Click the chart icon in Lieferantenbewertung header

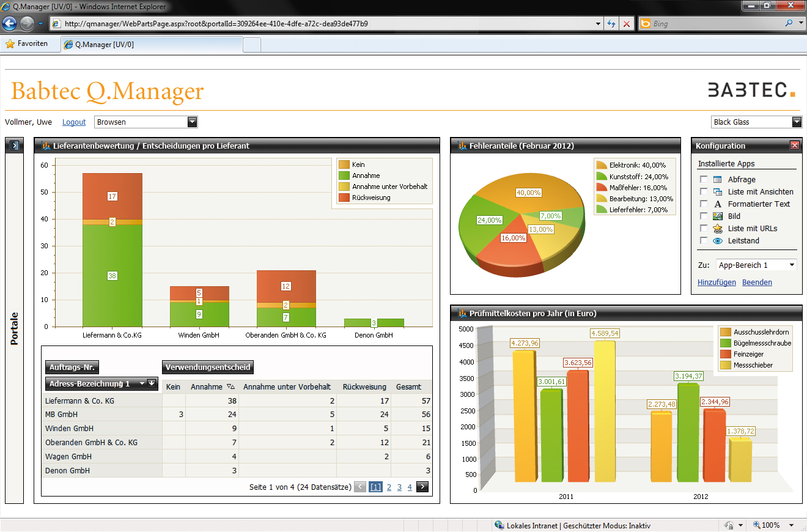(45, 146)
